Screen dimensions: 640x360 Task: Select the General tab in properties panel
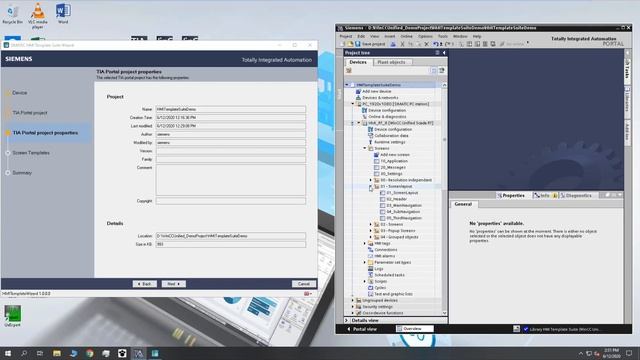(x=463, y=204)
